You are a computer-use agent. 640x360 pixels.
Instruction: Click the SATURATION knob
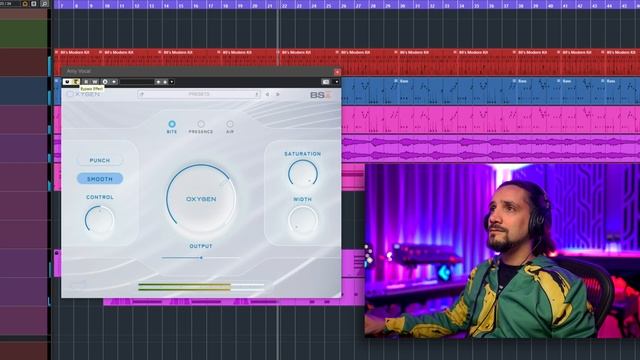(303, 173)
